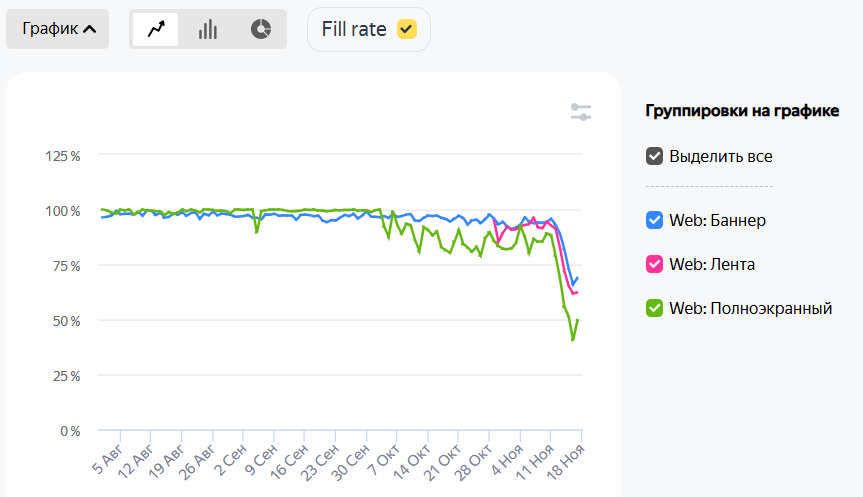Click the 18 Ноя axis date
863x497 pixels.
click(x=568, y=461)
